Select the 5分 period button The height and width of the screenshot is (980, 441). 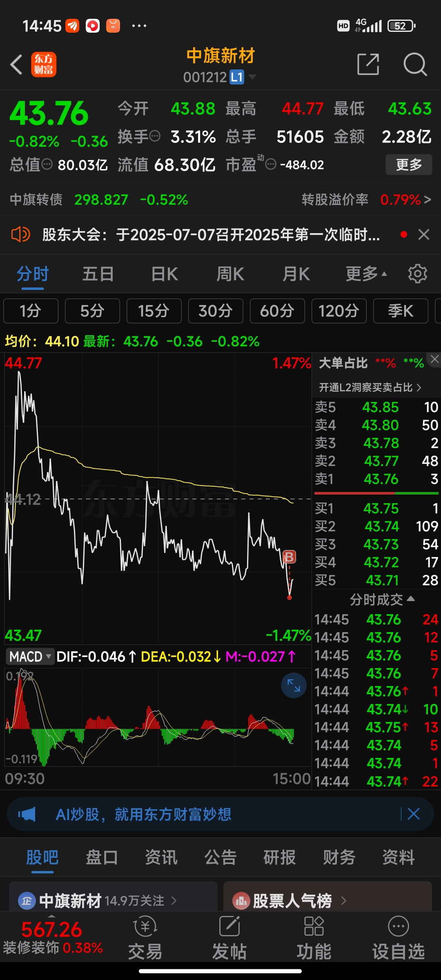(92, 311)
